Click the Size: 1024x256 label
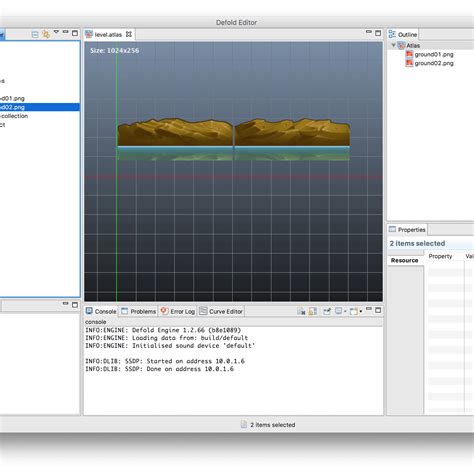 coord(115,51)
